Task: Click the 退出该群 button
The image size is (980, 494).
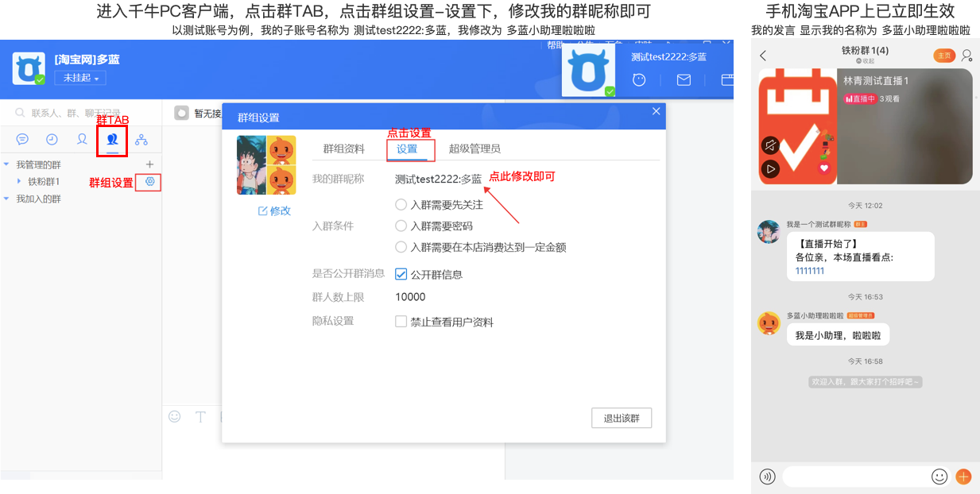Action: (622, 419)
